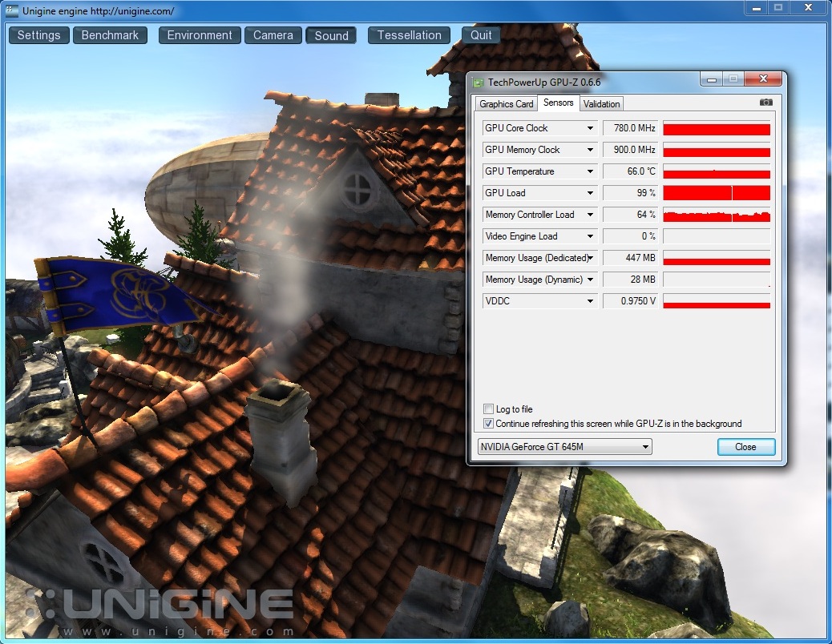Uncheck Continue refreshing in background option
The height and width of the screenshot is (644, 832).
[488, 424]
